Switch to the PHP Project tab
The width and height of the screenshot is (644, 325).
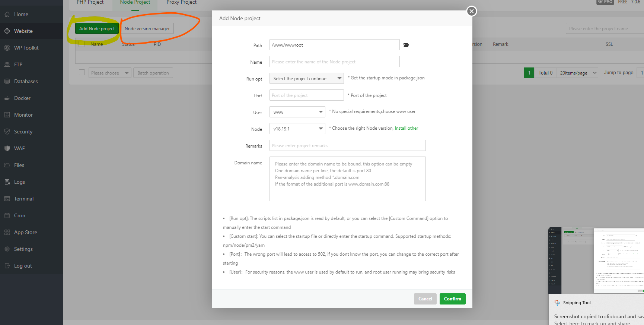(90, 3)
